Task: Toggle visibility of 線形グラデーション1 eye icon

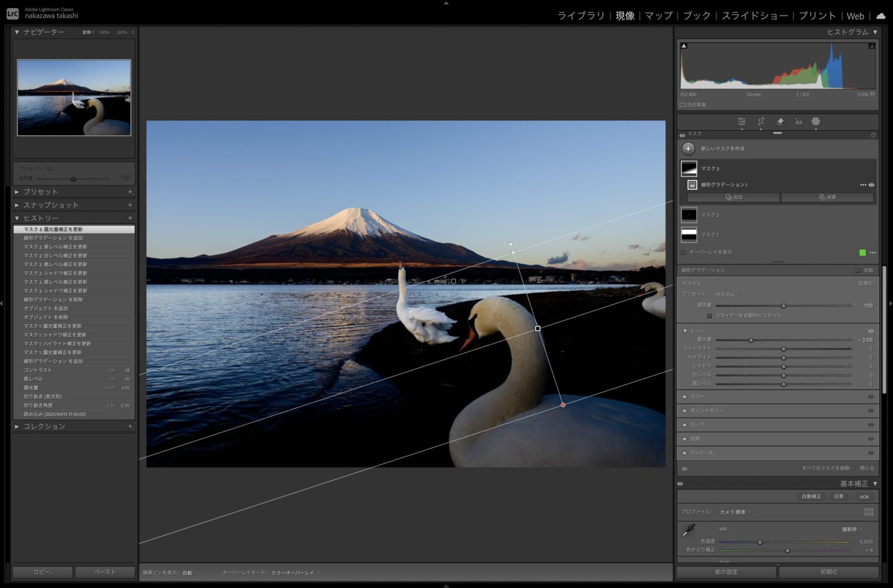Action: [x=871, y=185]
